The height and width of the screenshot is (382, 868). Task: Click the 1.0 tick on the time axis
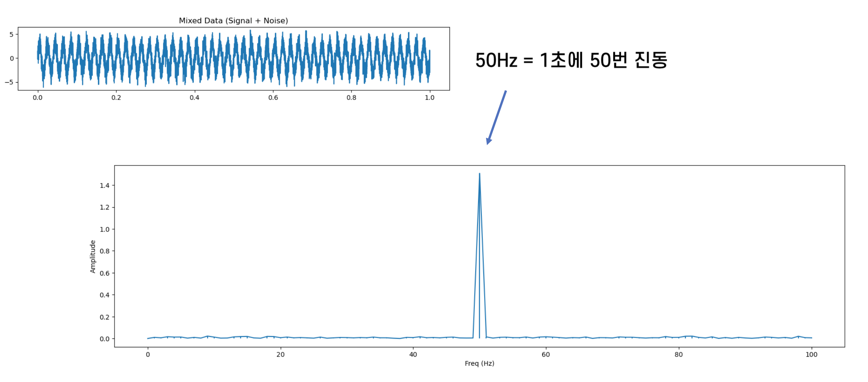430,98
